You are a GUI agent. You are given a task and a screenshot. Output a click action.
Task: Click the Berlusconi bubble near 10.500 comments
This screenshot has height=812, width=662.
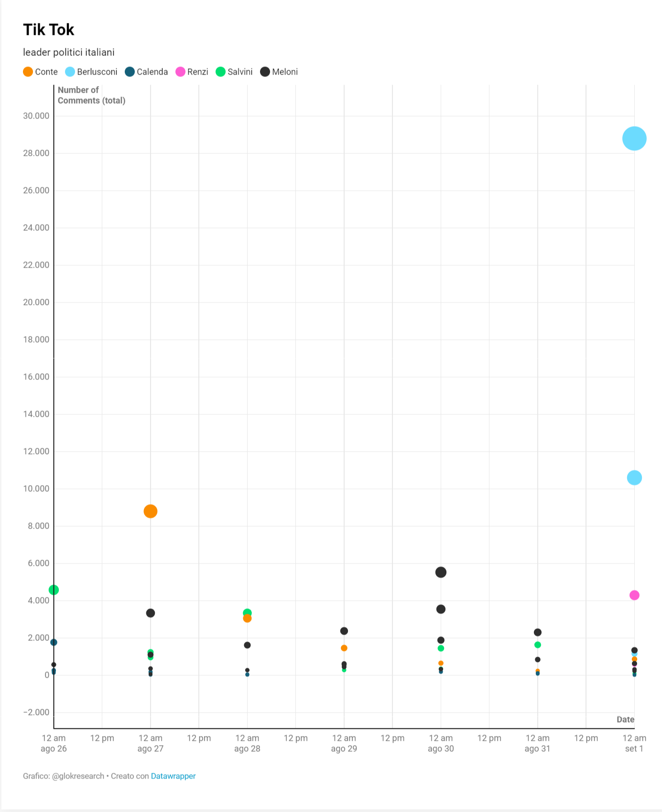(x=634, y=477)
